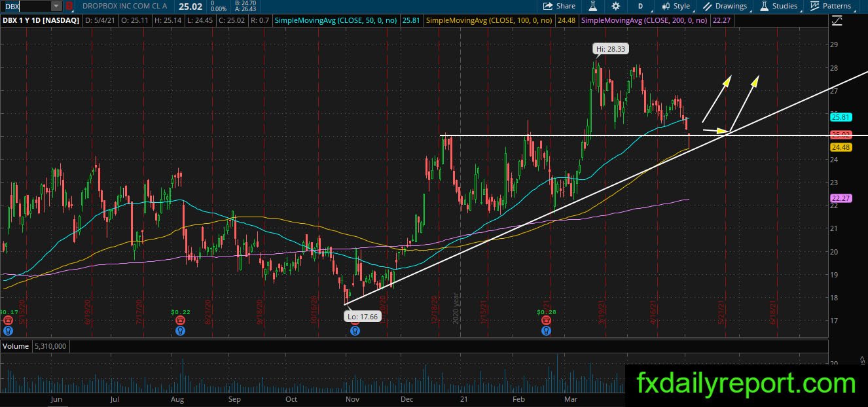
Task: Open the Studies menu
Action: click(x=778, y=6)
